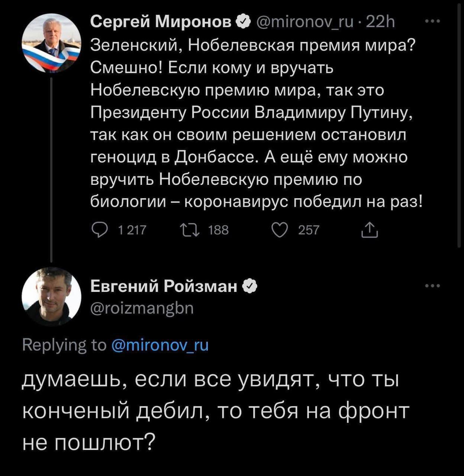
Task: Open the Сергей Миронов display name link
Action: (x=161, y=23)
